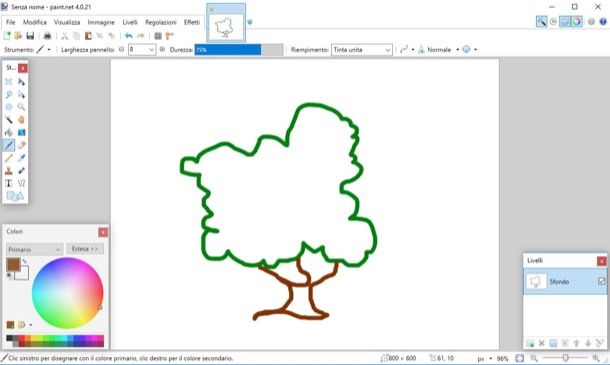The width and height of the screenshot is (610, 365).
Task: Close the Livelli panel
Action: 601,261
